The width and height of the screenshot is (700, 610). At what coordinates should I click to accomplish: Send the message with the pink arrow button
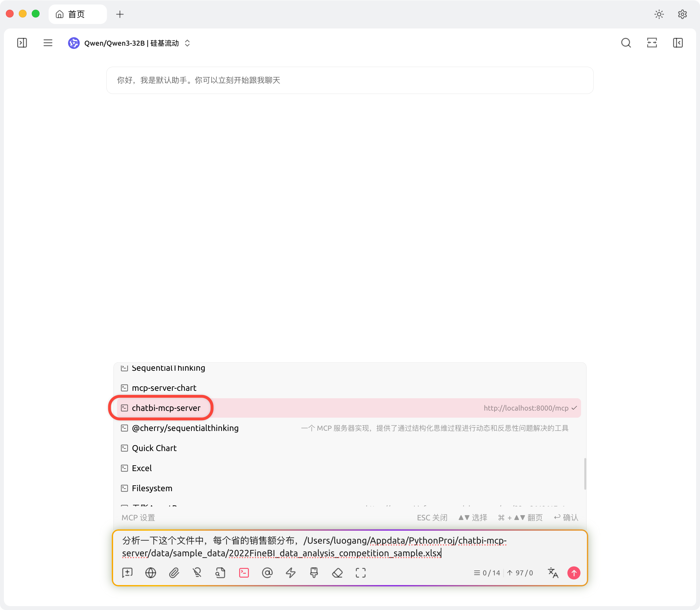(x=574, y=573)
